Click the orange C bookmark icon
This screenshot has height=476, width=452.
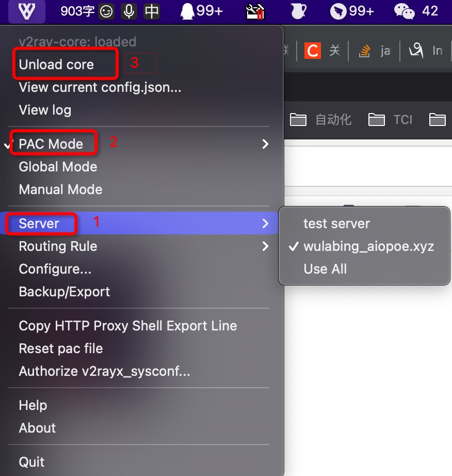click(x=313, y=51)
